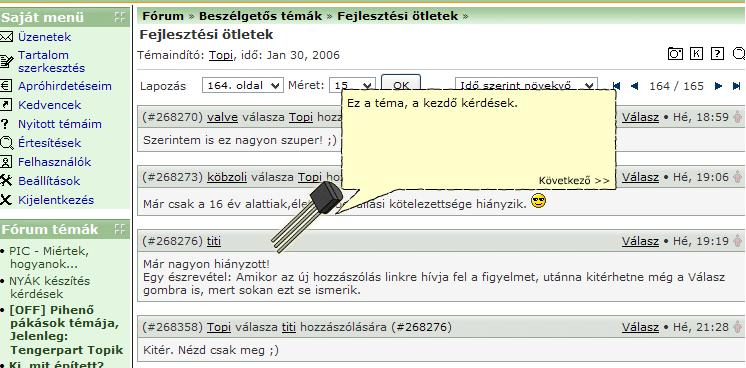746x368 pixels.
Task: Click the Fejlesztési ötletek page heading
Action: pos(206,34)
